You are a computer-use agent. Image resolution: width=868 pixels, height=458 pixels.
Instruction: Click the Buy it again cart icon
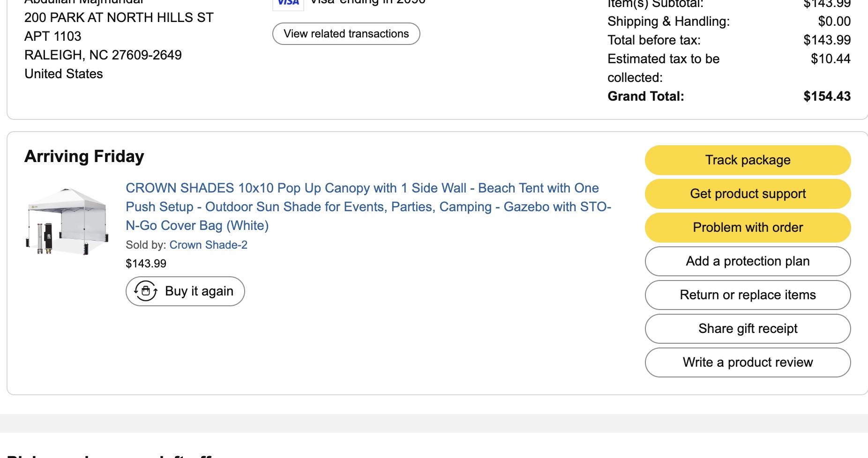click(x=146, y=291)
